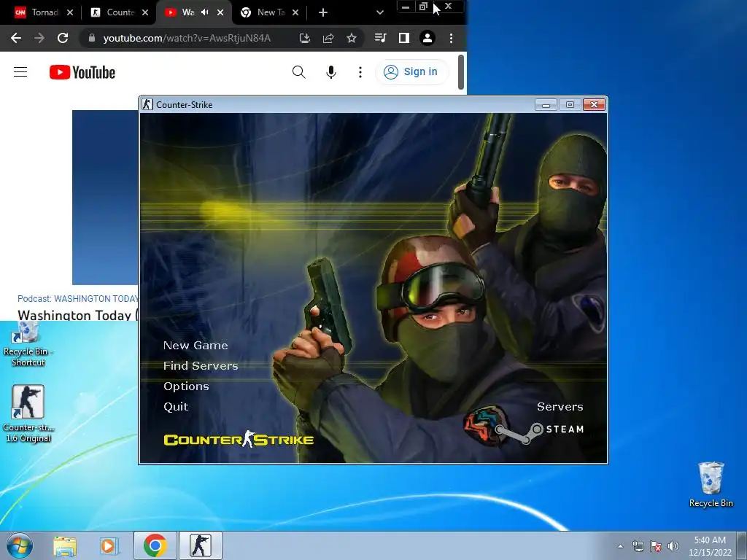Open YouTube search
This screenshot has height=560, width=747.
click(x=298, y=72)
